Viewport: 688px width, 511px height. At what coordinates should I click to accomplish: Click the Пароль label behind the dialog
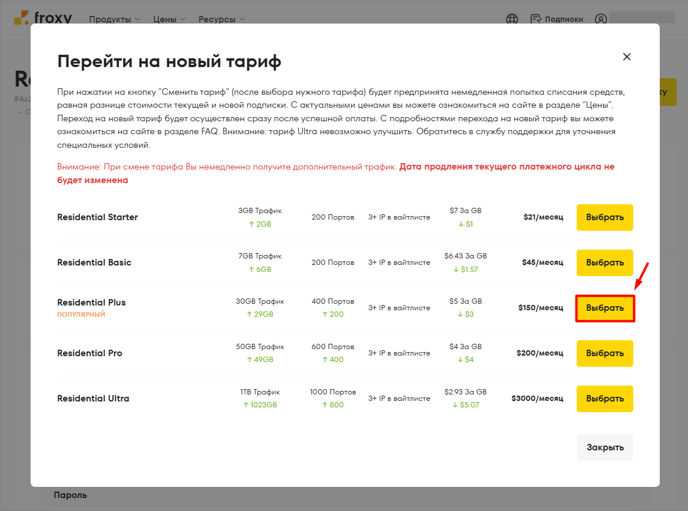click(70, 495)
